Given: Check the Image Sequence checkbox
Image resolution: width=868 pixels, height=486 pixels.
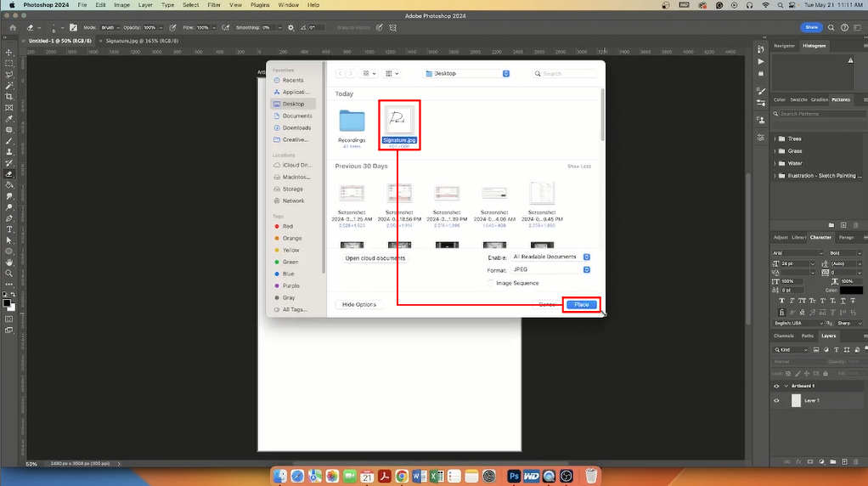Looking at the screenshot, I should point(490,283).
